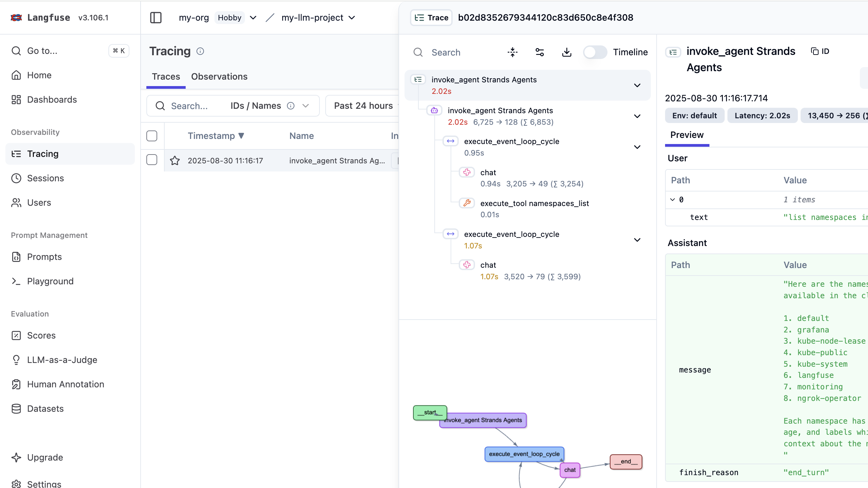Switch to the Observations tab
Screen dimensions: 868x488
219,77
